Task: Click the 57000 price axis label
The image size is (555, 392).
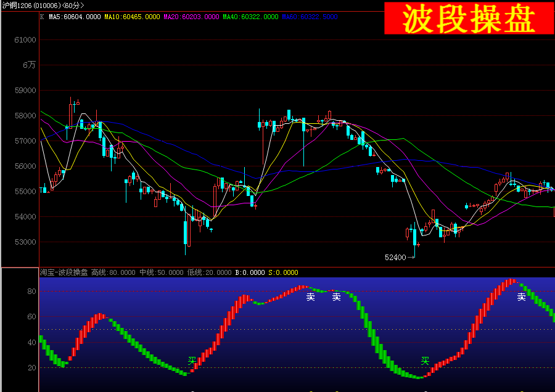Action: (25, 141)
